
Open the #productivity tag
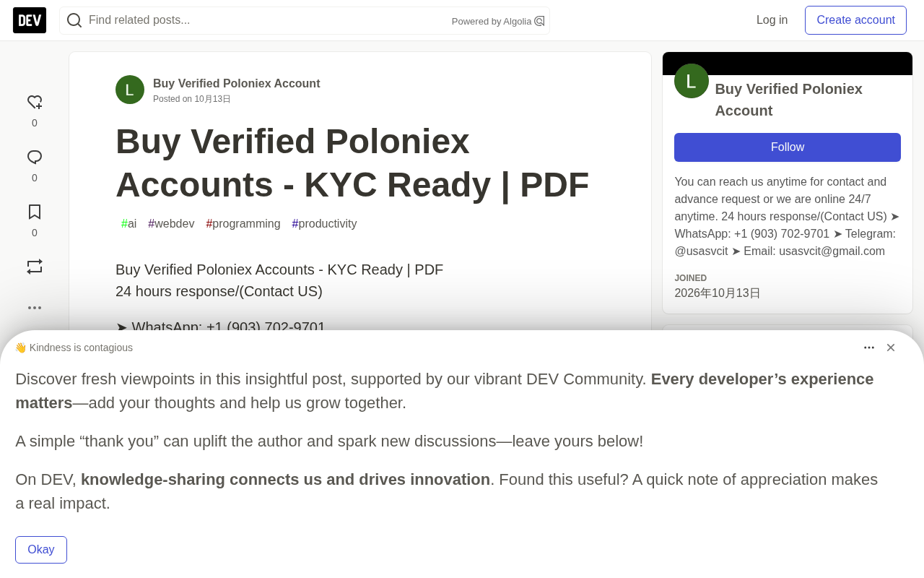324,224
